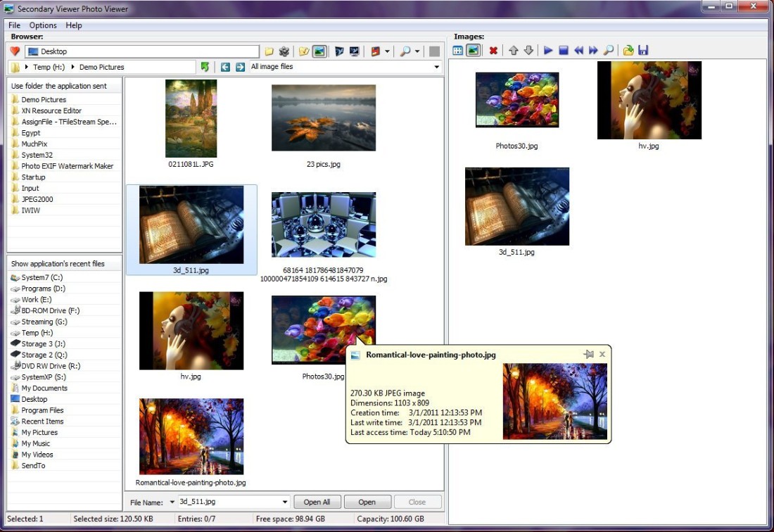Switch Images panel to grid thumbnail view
Viewport: 774px width, 532px height.
pos(456,50)
